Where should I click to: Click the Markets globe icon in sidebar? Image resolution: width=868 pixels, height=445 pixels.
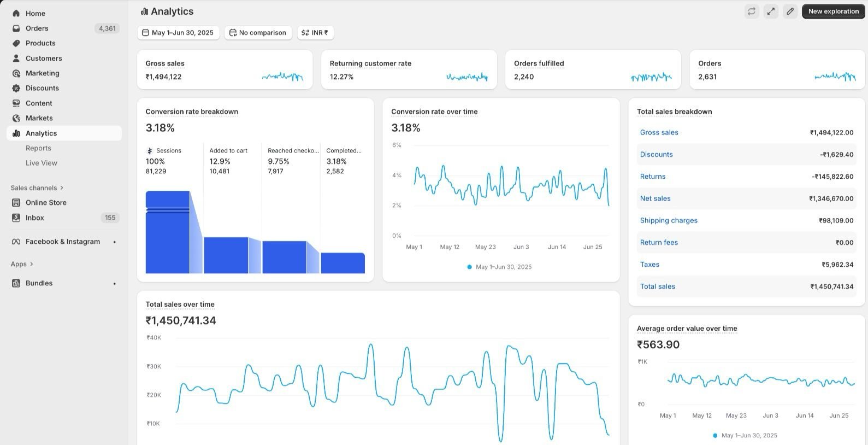pos(16,118)
